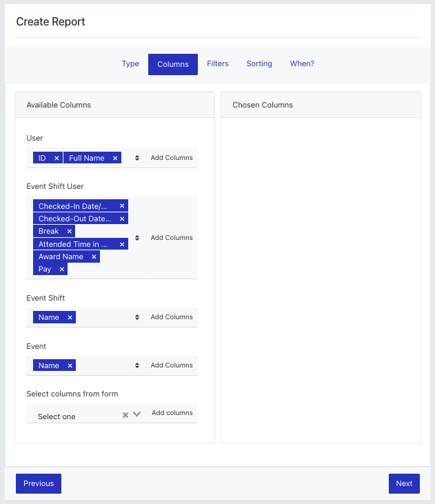435x504 pixels.
Task: Remove the Full Name tag
Action: click(115, 158)
